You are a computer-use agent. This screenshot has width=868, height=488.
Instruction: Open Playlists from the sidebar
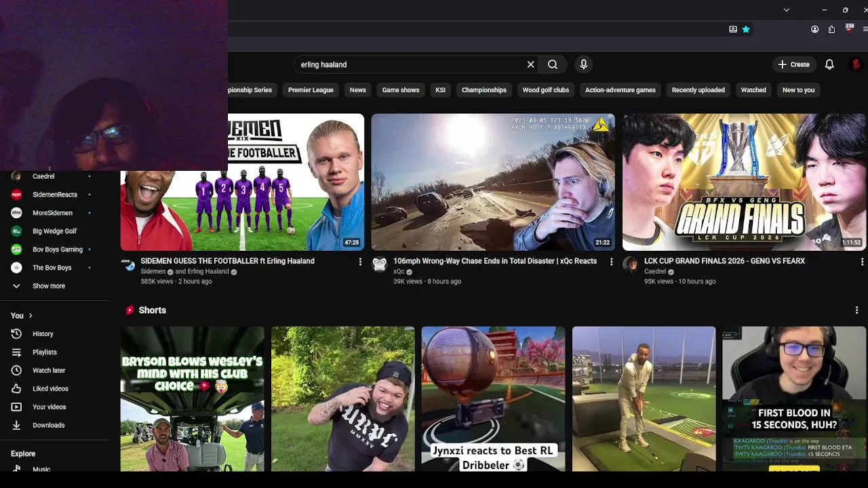54,352
